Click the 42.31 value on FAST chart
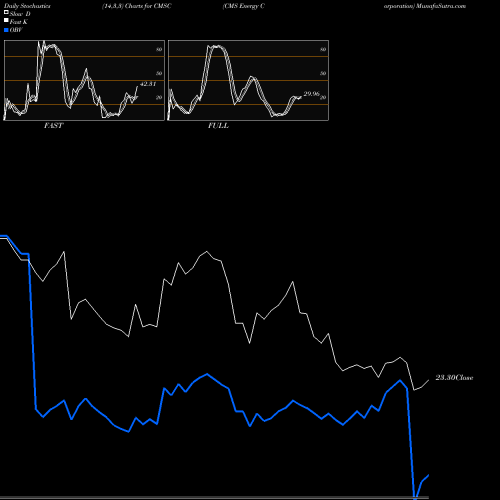Viewport: 500px width, 500px height. (x=148, y=84)
